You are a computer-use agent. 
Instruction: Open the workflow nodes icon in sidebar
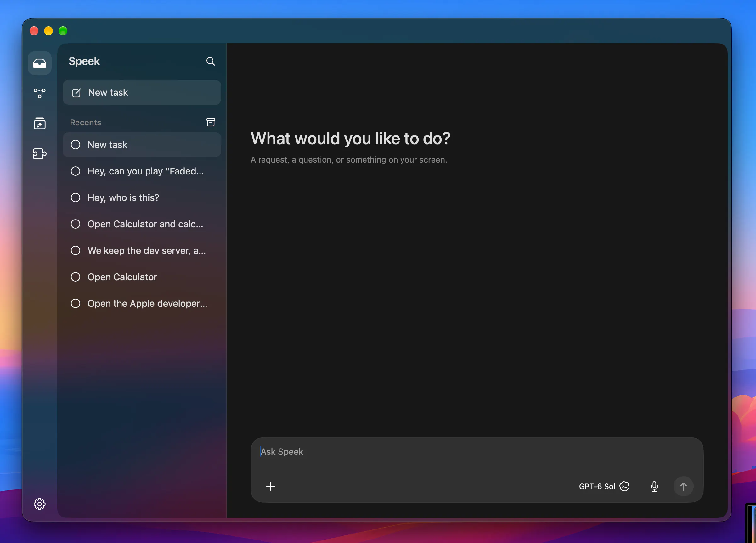point(40,93)
